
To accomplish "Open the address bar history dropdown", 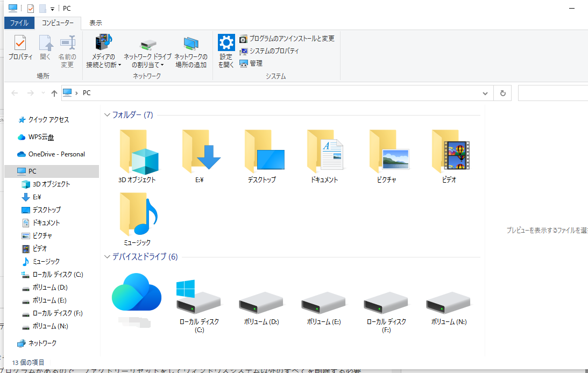I will (485, 92).
